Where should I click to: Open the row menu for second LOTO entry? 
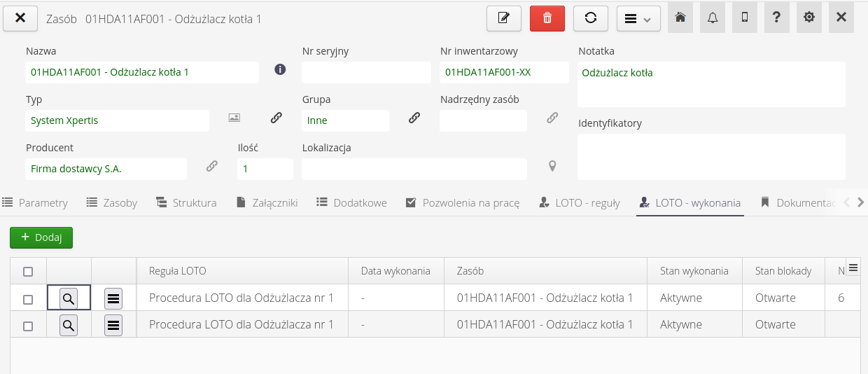(113, 325)
